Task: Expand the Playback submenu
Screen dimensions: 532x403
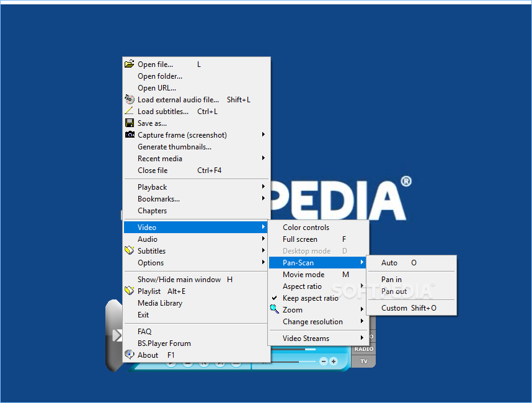Action: [x=264, y=187]
